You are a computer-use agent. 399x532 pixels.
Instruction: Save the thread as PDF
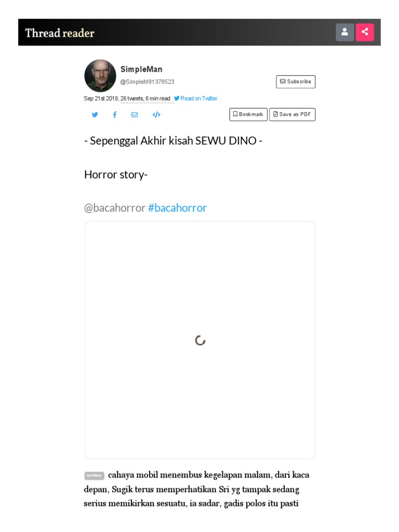[292, 114]
